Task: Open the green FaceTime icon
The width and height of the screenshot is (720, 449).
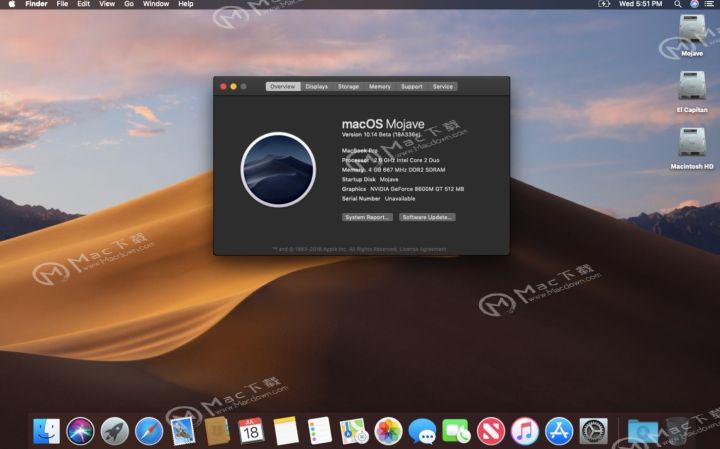Action: click(456, 431)
